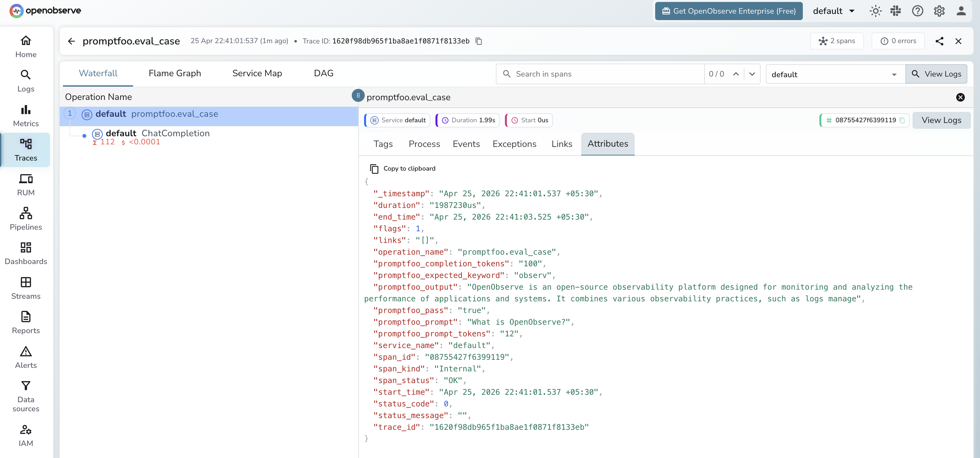Share the trace via the share icon

[x=939, y=41]
